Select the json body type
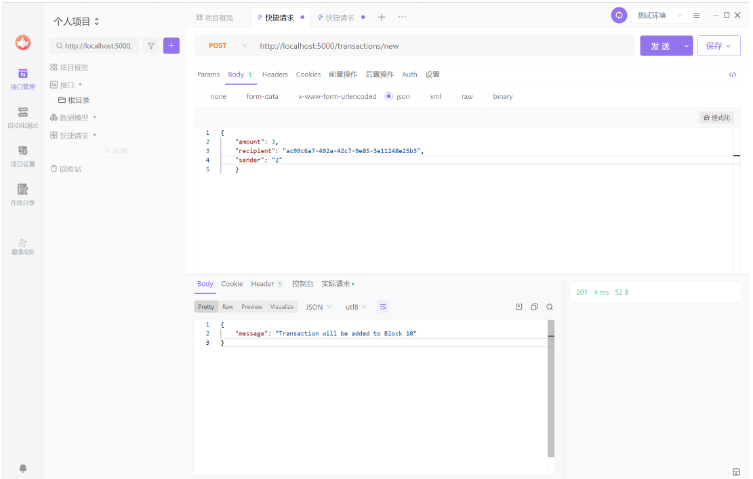The image size is (753, 479). (x=397, y=97)
